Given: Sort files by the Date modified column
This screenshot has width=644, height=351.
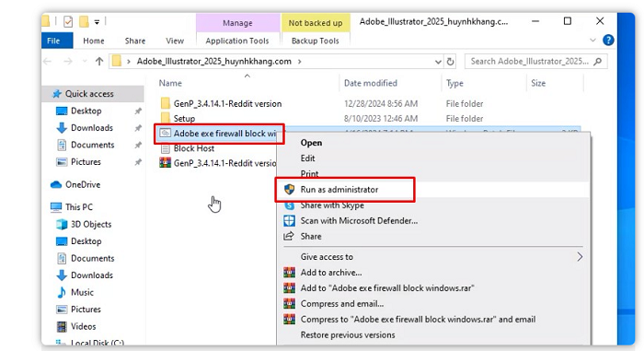Looking at the screenshot, I should pos(371,83).
